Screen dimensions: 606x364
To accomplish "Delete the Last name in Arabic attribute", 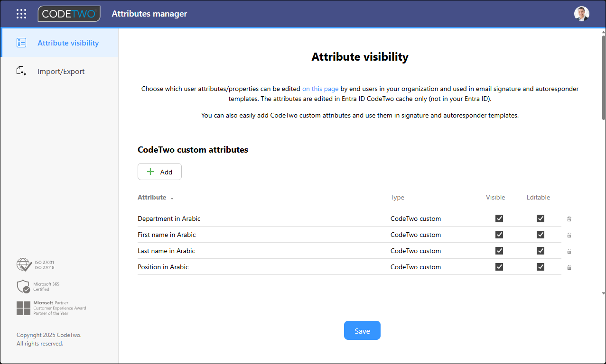I will [569, 251].
